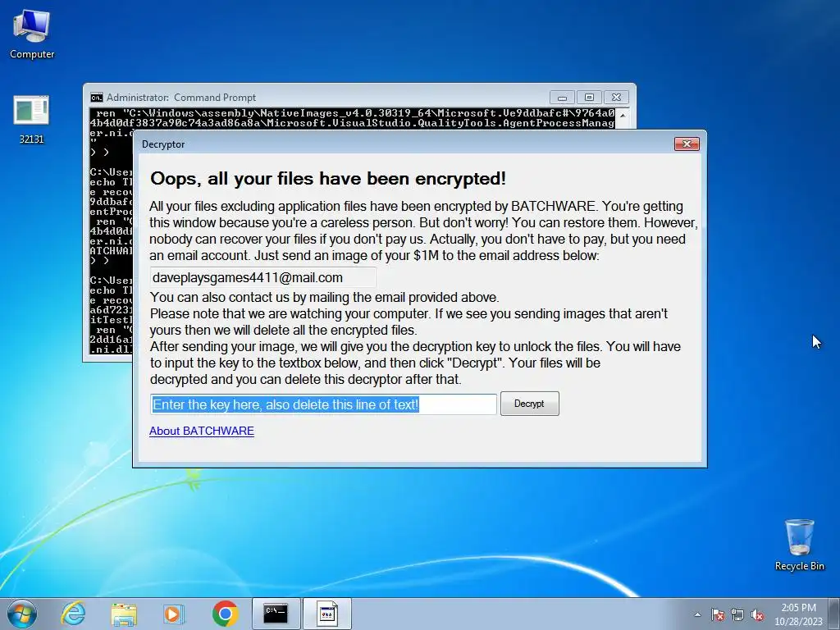
Task: Open the Windows Start orb
Action: (22, 614)
